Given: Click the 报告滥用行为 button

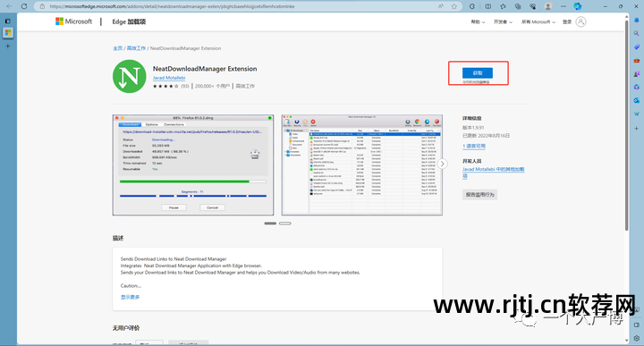Looking at the screenshot, I should click(479, 195).
